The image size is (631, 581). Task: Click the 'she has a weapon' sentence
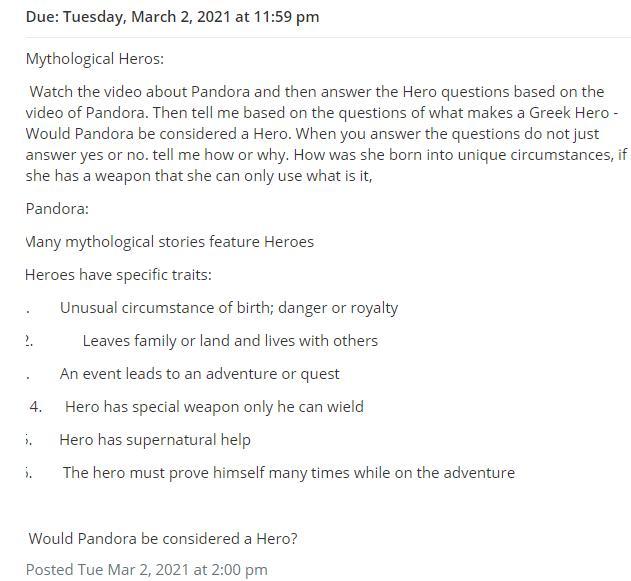(x=199, y=176)
